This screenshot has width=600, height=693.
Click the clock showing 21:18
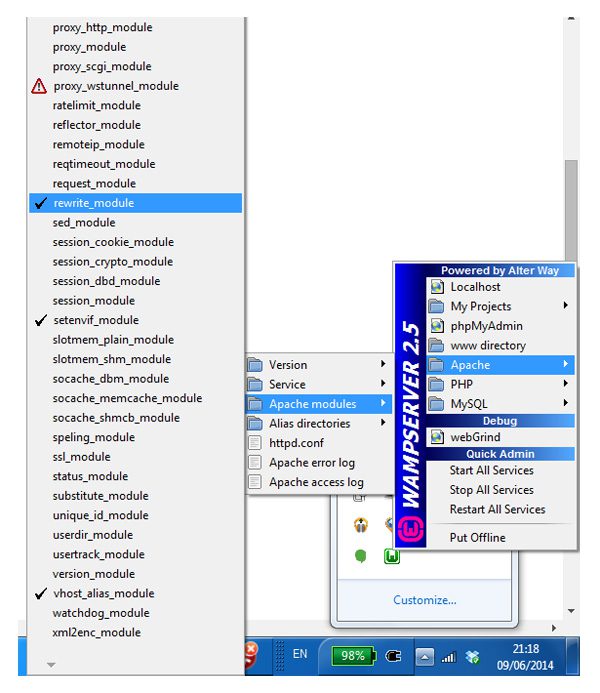coord(525,648)
